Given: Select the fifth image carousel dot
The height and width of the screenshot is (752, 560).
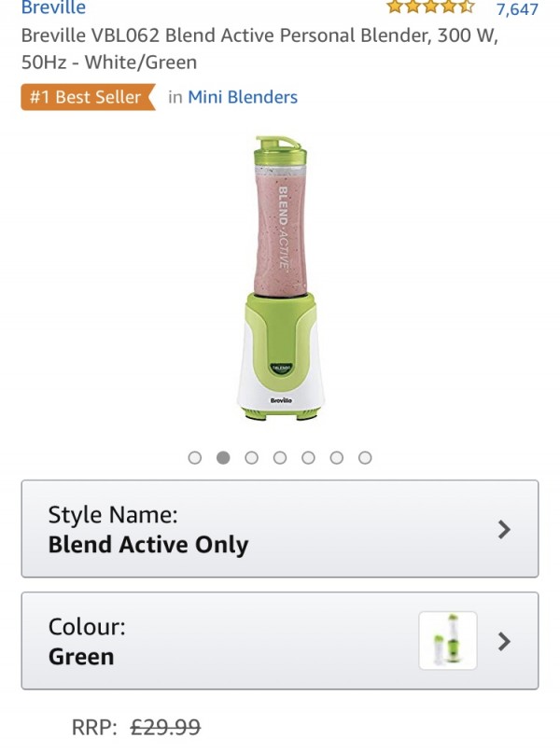Looking at the screenshot, I should (308, 457).
